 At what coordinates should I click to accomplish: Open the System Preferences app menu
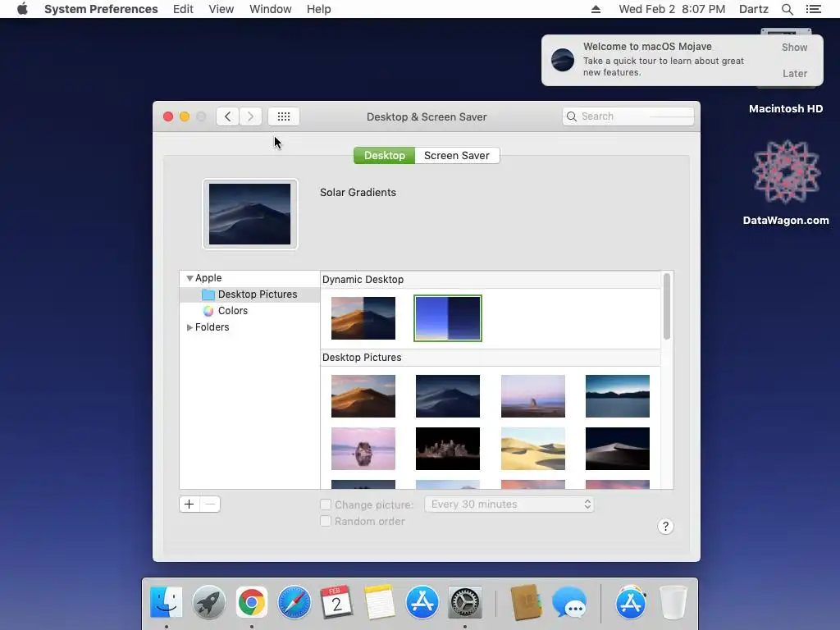(x=101, y=9)
